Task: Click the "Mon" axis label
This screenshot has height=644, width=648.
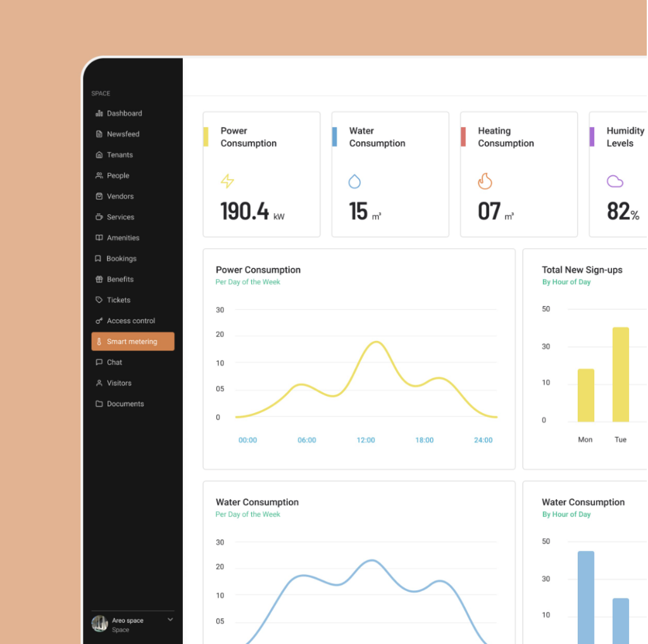Action: [x=585, y=440]
